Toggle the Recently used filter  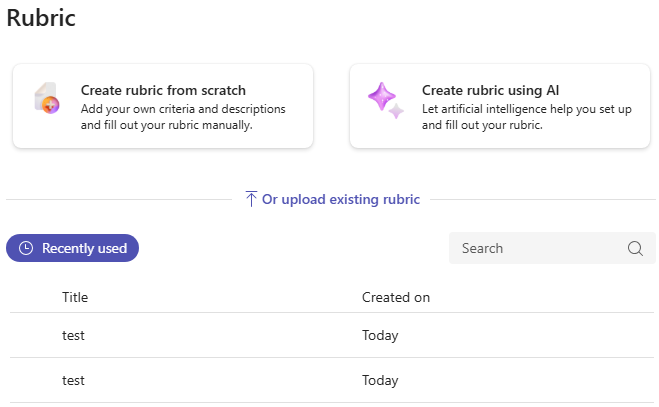click(x=72, y=248)
